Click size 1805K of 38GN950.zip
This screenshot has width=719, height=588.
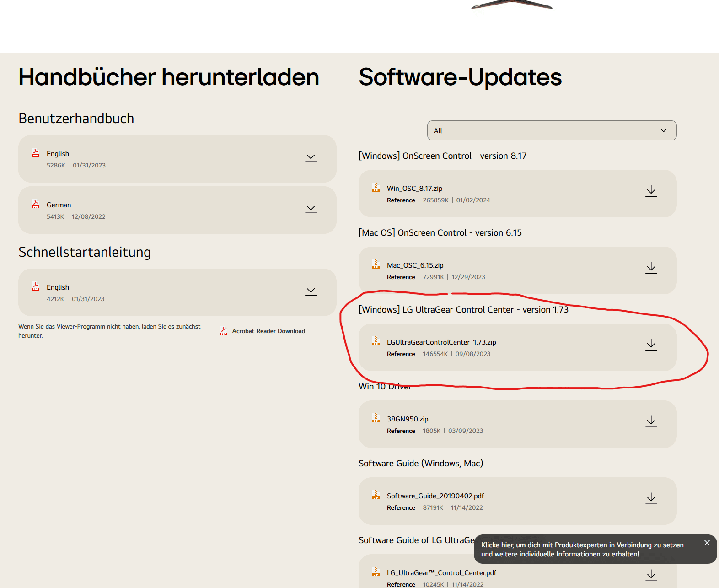(432, 431)
